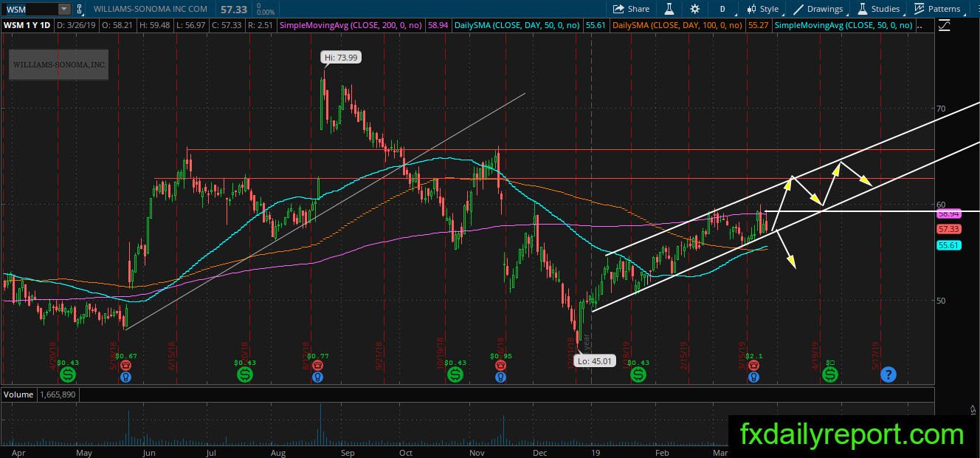The height and width of the screenshot is (458, 980).
Task: Click the red 57.33 price axis bubble
Action: coord(948,230)
